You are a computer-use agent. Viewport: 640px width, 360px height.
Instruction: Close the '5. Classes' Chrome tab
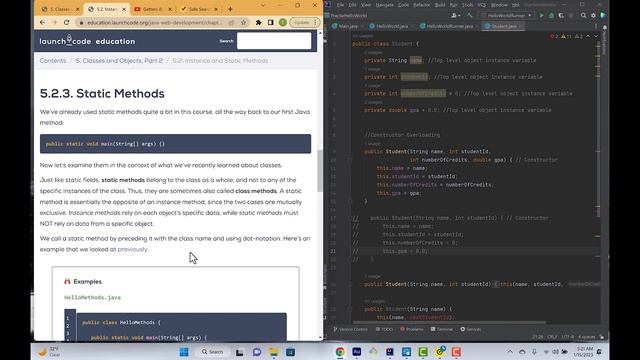click(77, 9)
